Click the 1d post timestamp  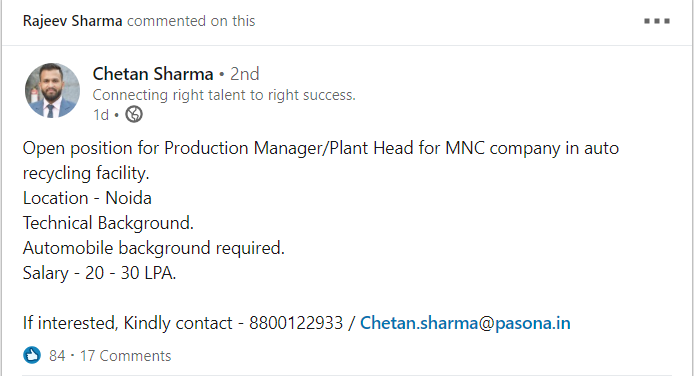tap(101, 115)
